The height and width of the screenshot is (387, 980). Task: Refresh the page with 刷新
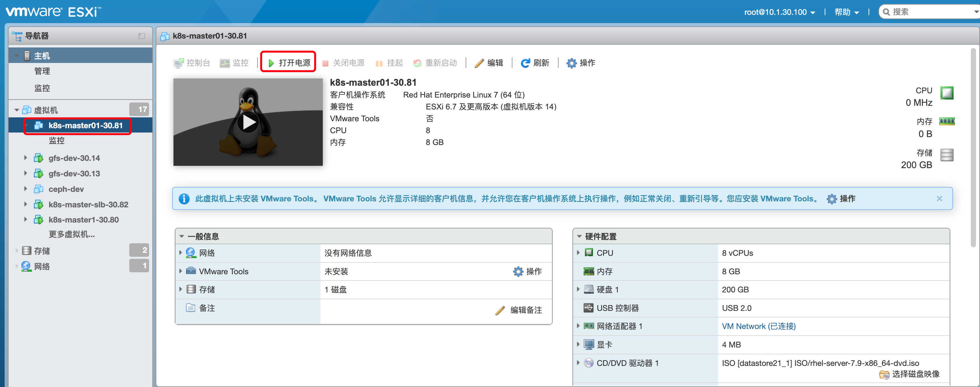pos(535,63)
